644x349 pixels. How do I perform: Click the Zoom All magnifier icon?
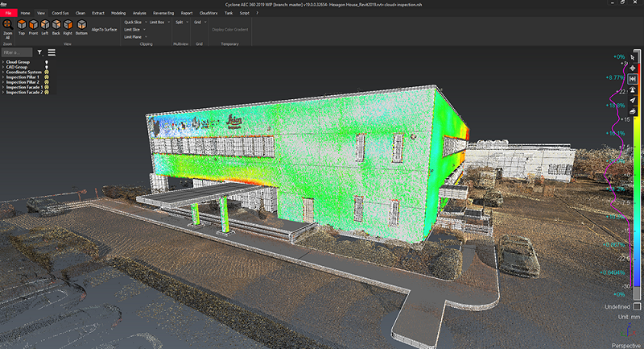coord(8,25)
